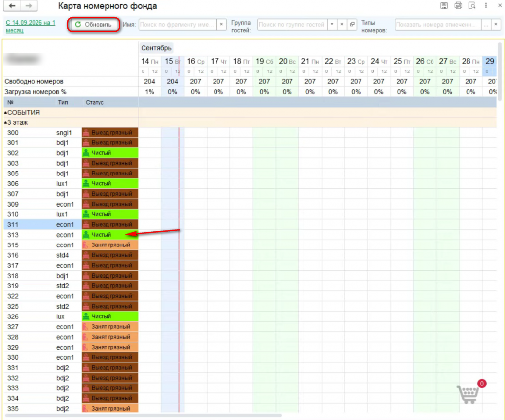Image resolution: width=505 pixels, height=420 pixels.
Task: Open the room types selection ellipsis button
Action: point(486,25)
